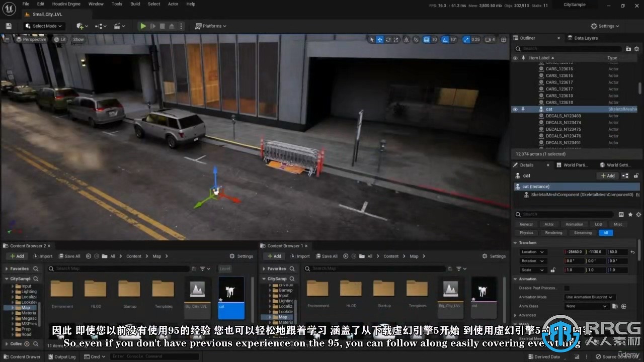Open the Houdini Engine menu
644x362 pixels.
tap(66, 4)
